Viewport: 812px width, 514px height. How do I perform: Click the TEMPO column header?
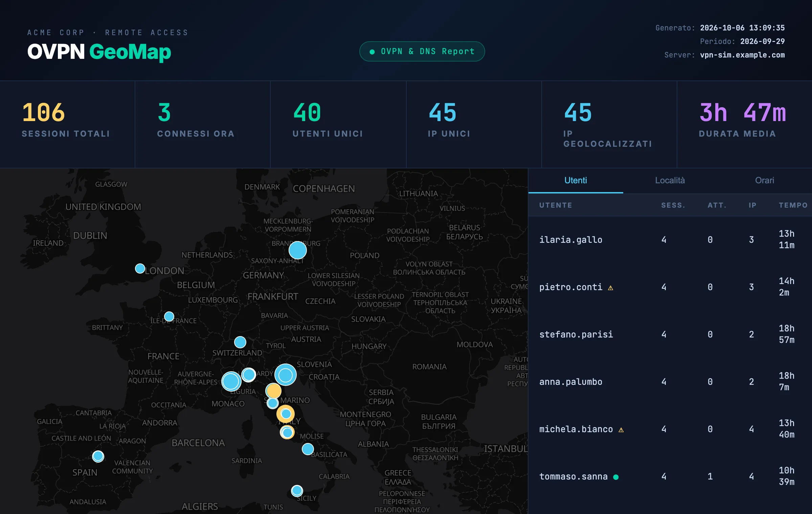click(793, 205)
